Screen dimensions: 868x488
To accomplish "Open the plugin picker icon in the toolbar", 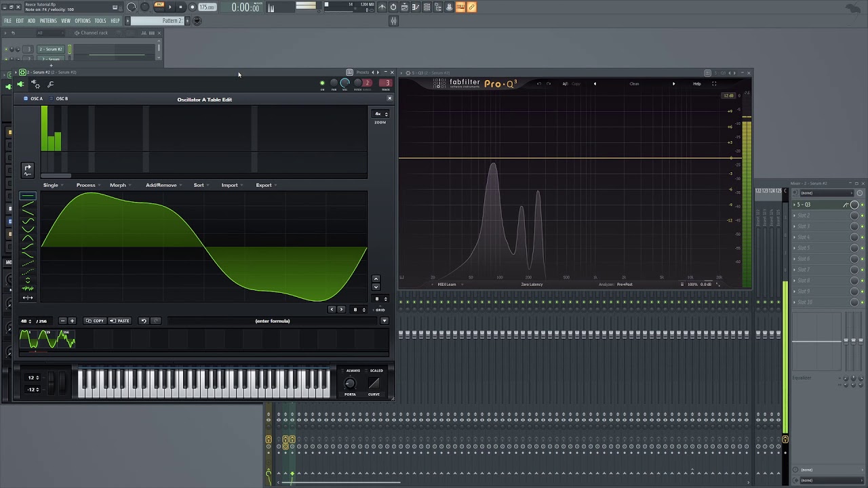I will coord(449,7).
